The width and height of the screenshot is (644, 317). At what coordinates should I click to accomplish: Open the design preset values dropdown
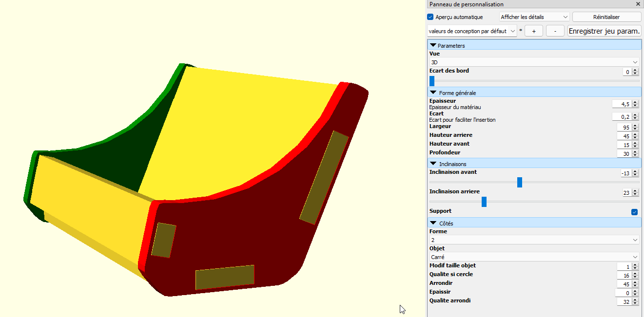[x=471, y=31]
